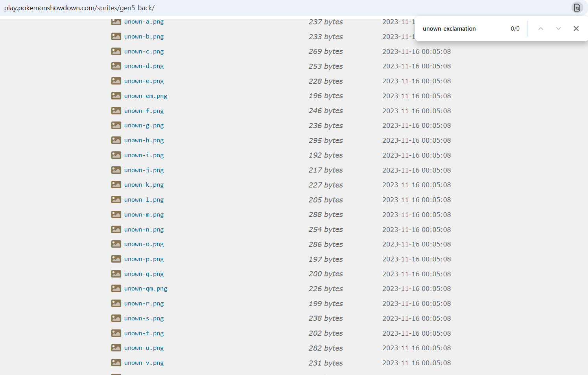Open the unown-t.png file link
Image resolution: width=588 pixels, height=375 pixels.
coord(144,333)
